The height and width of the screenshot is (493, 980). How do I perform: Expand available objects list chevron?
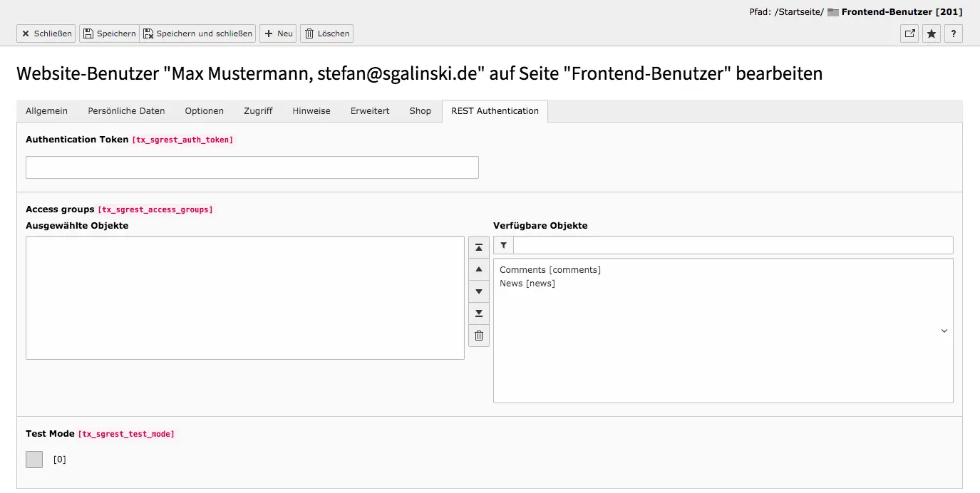click(944, 331)
